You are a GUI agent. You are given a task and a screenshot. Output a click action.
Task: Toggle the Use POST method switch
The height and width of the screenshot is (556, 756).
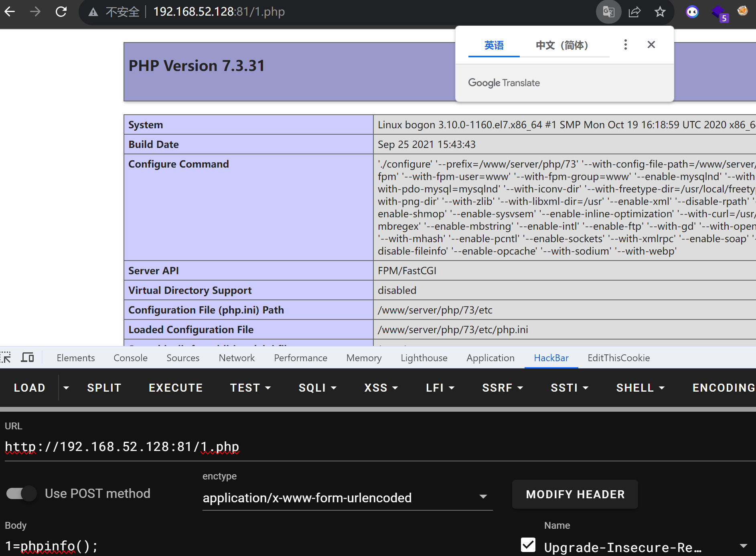pyautogui.click(x=22, y=493)
